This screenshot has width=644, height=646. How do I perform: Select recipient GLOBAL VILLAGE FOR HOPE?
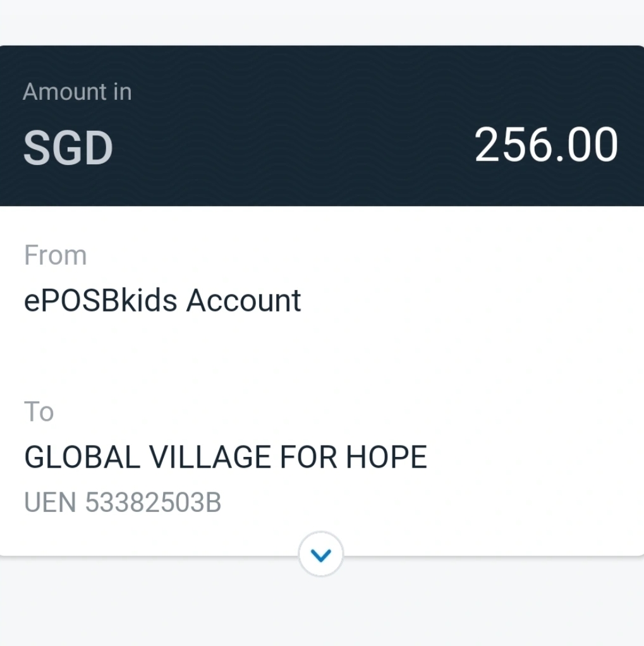225,457
